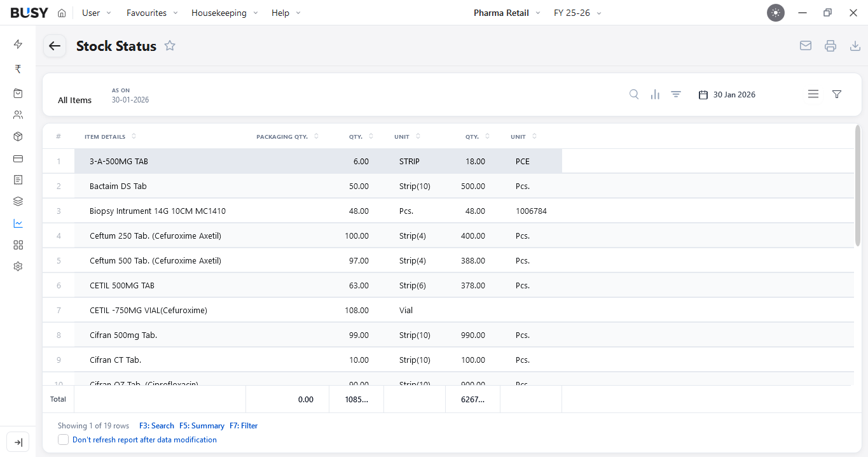Open the lightning quick actions sidebar icon
This screenshot has width=868, height=457.
[18, 44]
